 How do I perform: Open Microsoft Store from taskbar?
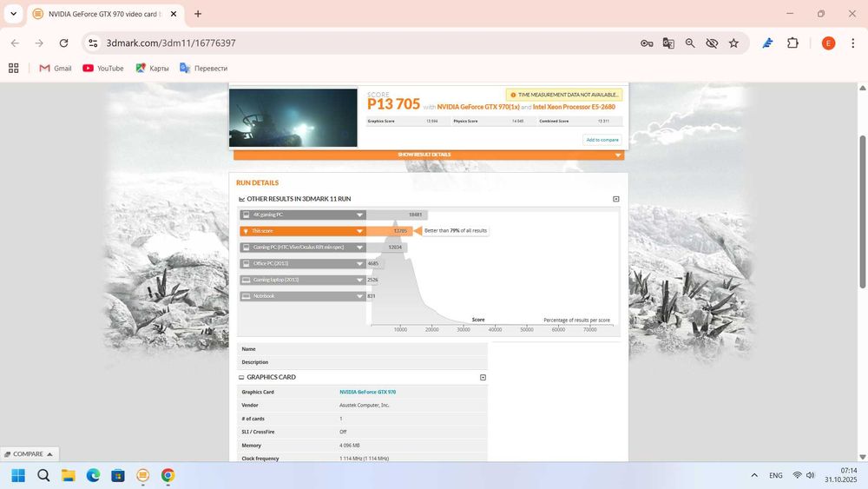[118, 475]
